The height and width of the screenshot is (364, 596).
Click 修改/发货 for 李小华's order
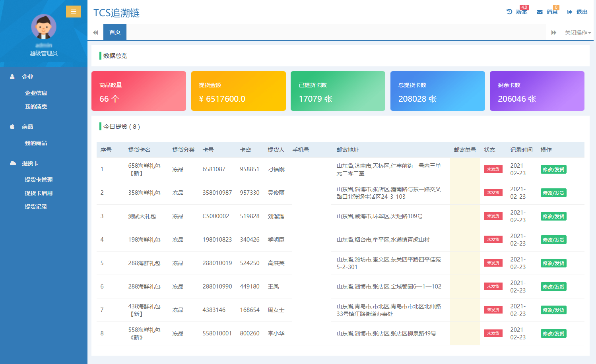point(553,333)
